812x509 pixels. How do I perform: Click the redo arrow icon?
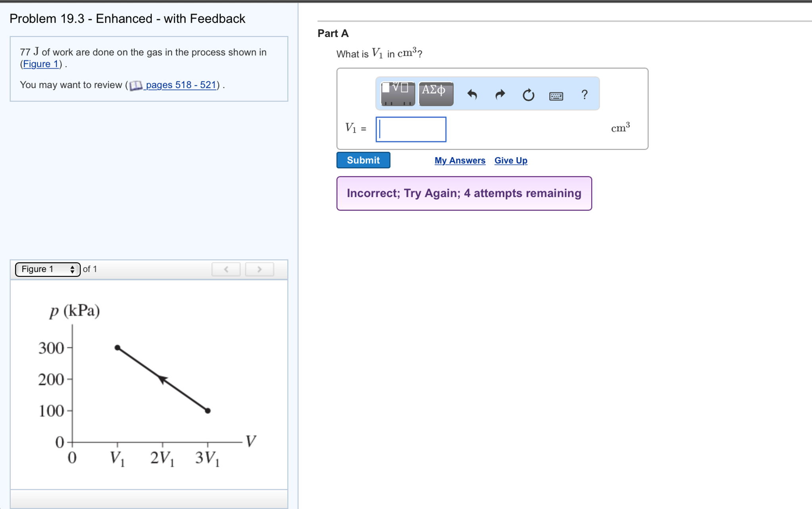(x=500, y=94)
